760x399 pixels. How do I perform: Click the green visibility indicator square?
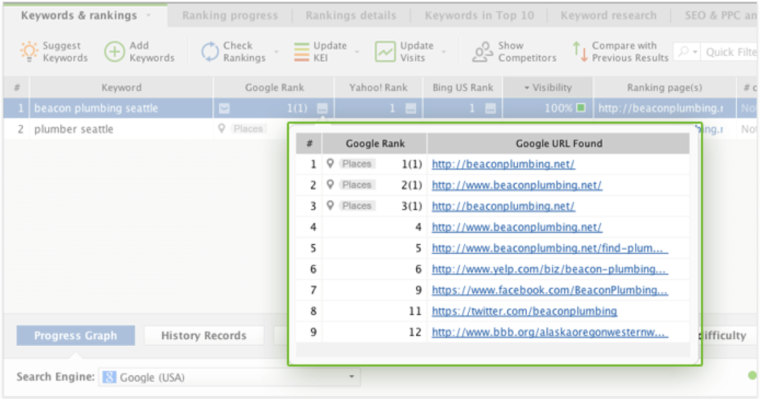581,108
